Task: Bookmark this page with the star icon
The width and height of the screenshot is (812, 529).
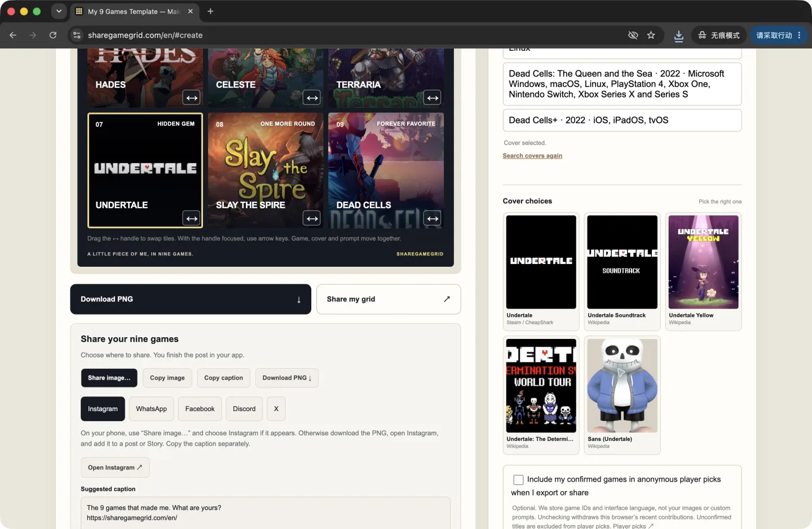Action: point(651,35)
